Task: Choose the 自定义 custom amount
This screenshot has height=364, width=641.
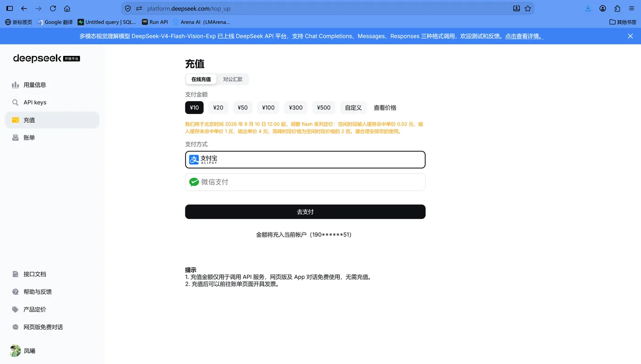Action: [x=353, y=108]
